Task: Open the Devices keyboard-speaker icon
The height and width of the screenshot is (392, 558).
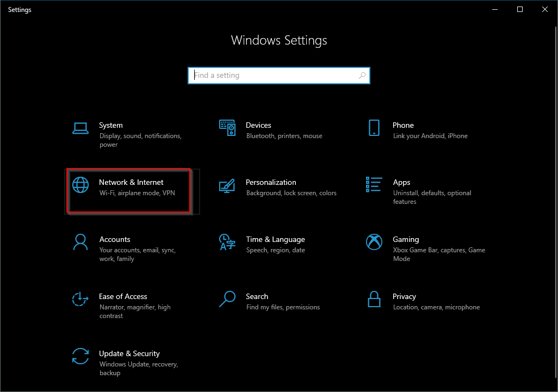Action: pos(227,128)
